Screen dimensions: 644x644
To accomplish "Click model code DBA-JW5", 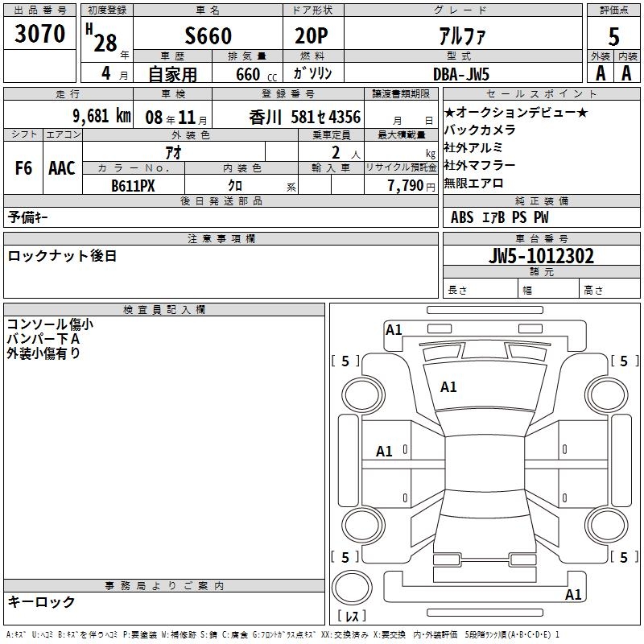I will [461, 74].
